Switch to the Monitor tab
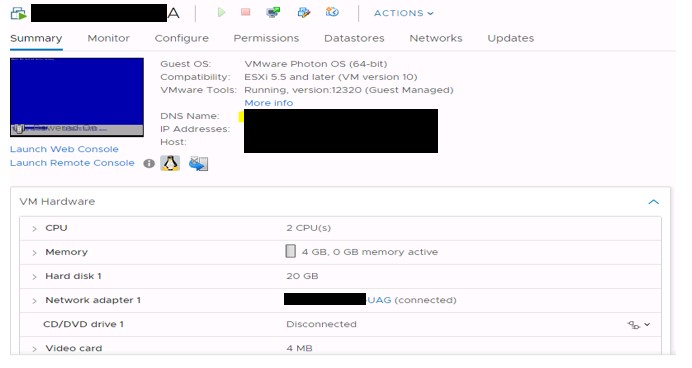 pyautogui.click(x=109, y=38)
